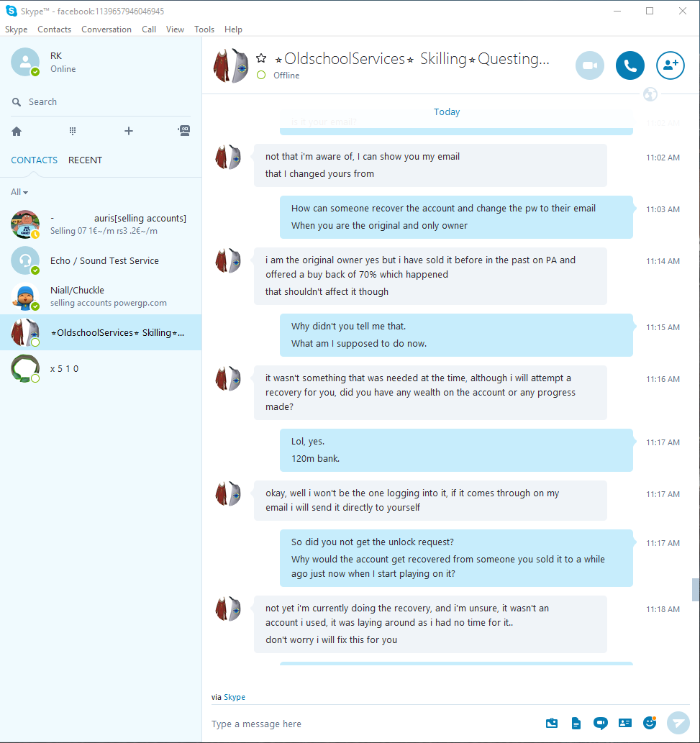700x743 pixels.
Task: Open the dial pad icon
Action: (x=73, y=131)
